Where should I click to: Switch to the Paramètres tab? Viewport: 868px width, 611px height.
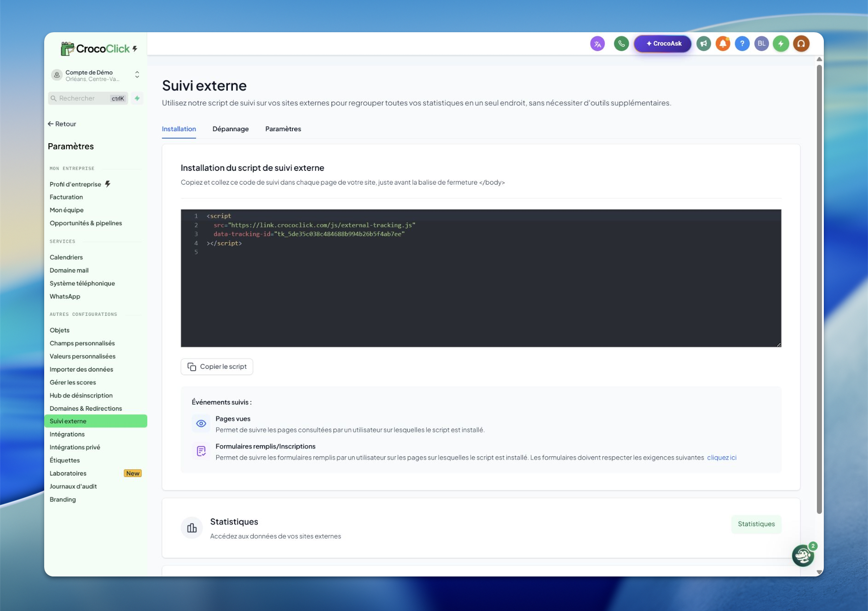click(x=283, y=129)
